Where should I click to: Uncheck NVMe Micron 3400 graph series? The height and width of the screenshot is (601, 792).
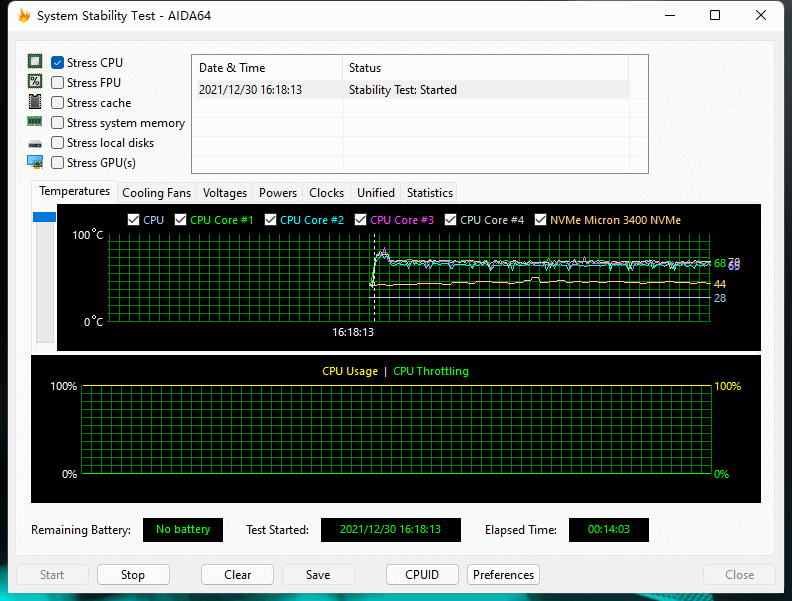540,220
